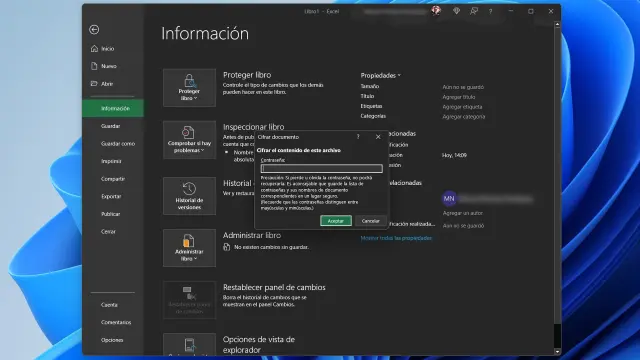The width and height of the screenshot is (640, 360).
Task: Click scroll up arrow of the info pane
Action: click(557, 24)
